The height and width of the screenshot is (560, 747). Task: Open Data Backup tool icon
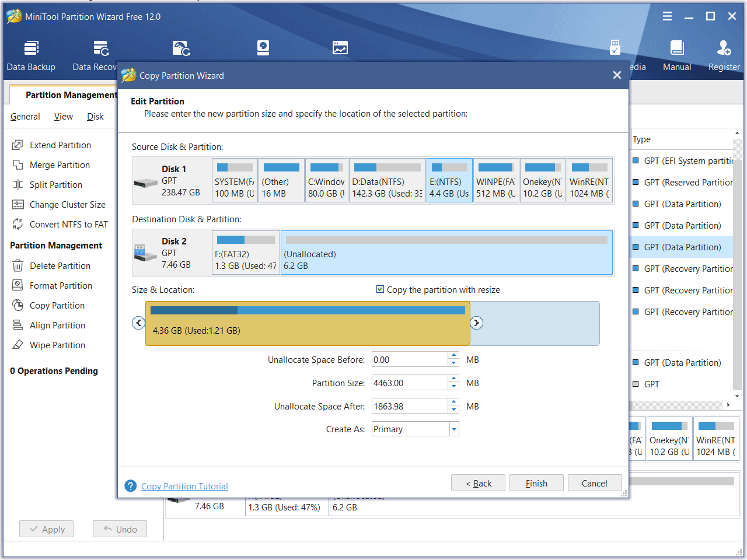32,48
